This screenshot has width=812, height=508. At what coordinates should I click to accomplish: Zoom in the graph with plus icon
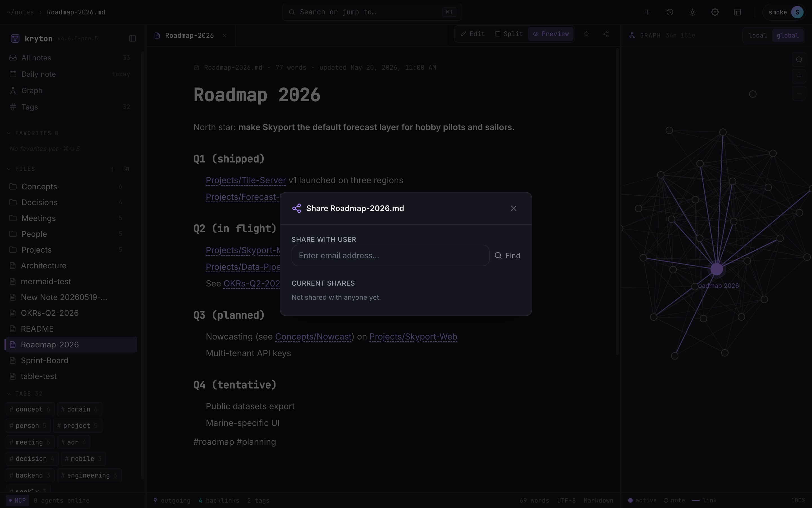coord(799,76)
